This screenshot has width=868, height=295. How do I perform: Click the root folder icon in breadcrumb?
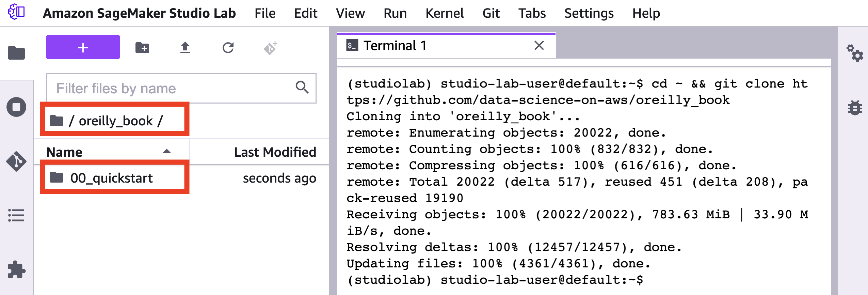click(x=57, y=120)
